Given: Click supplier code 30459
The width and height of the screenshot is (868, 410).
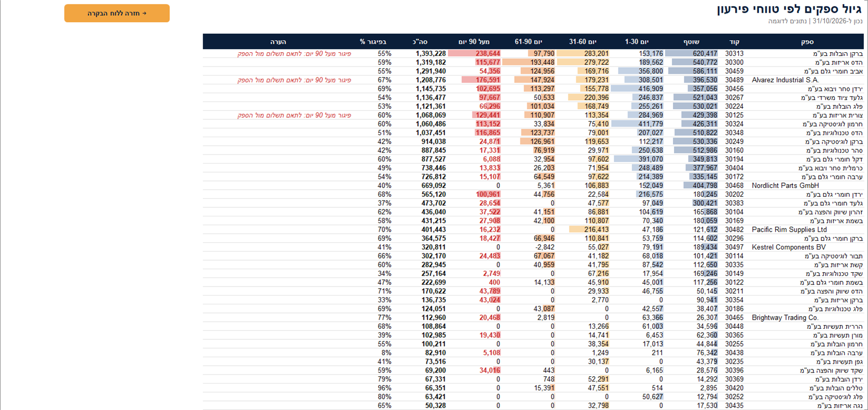Looking at the screenshot, I should (x=734, y=71).
